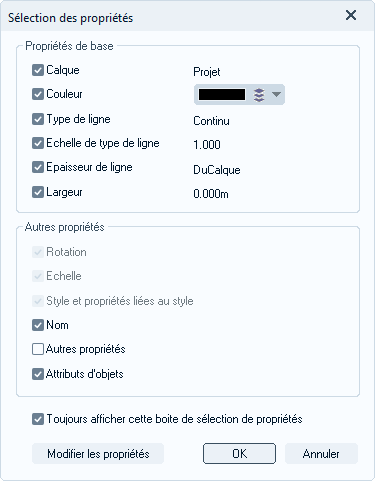Uncheck the Nom checkbox
The image size is (375, 481).
[38, 325]
